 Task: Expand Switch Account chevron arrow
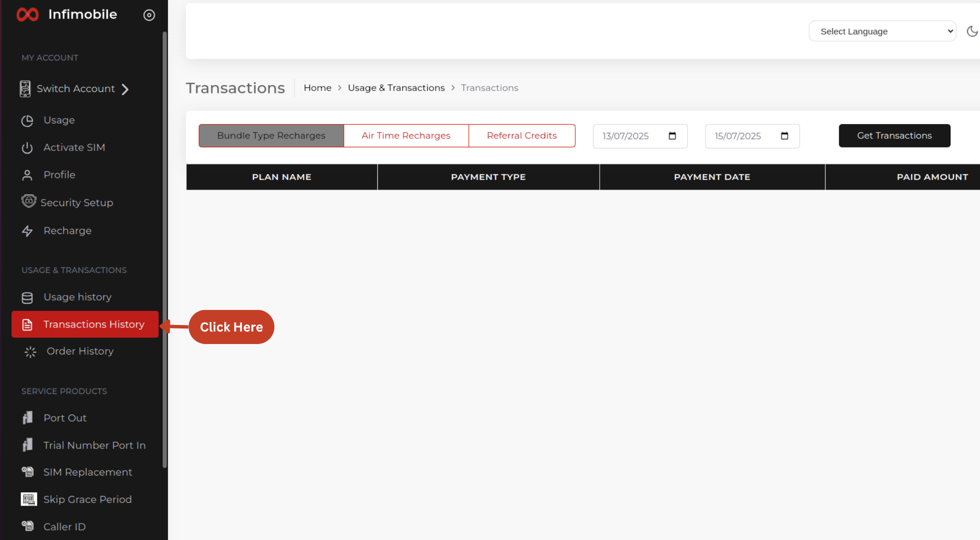(125, 89)
